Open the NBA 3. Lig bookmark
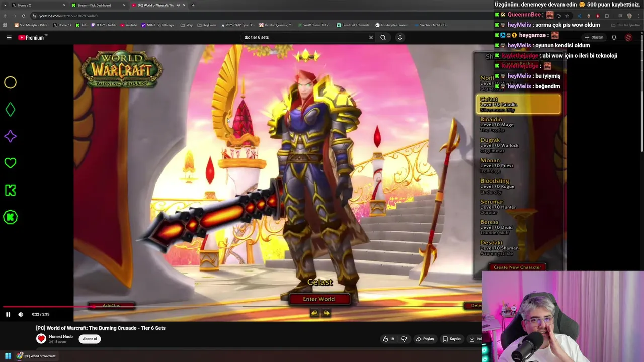The height and width of the screenshot is (362, 644). click(159, 25)
